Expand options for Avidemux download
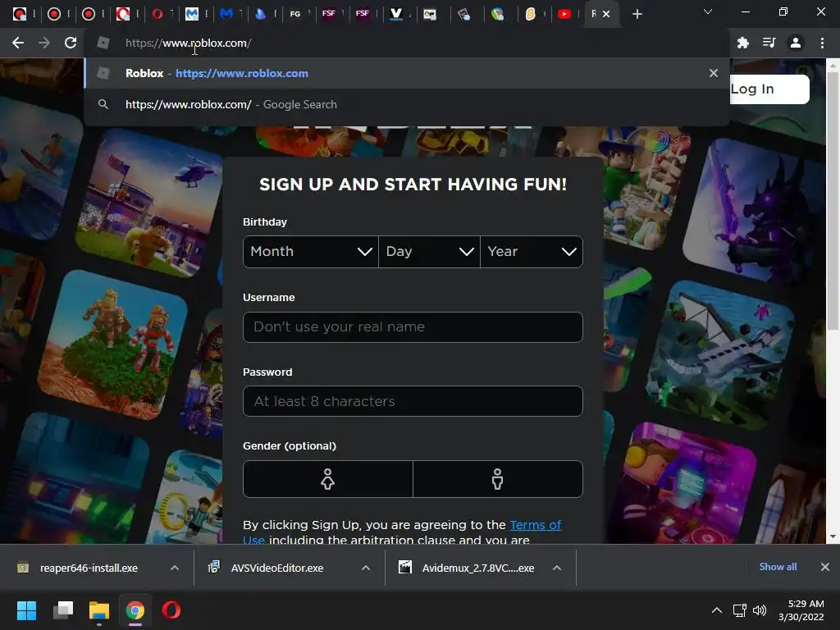 tap(557, 568)
